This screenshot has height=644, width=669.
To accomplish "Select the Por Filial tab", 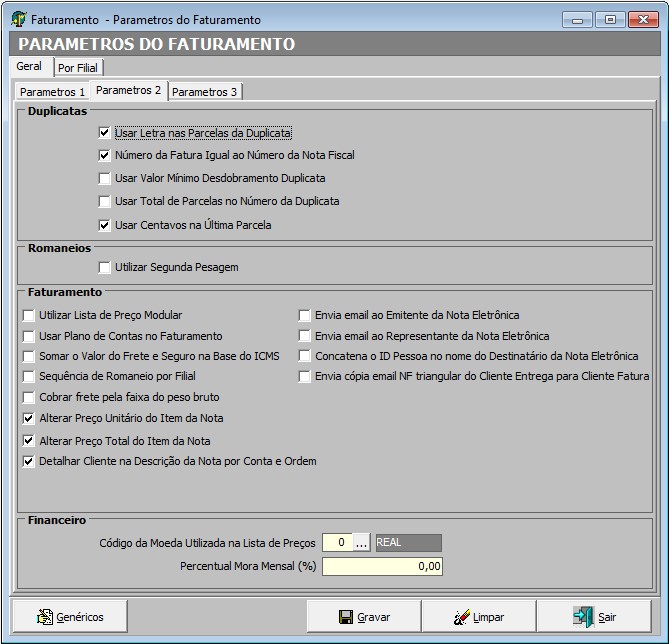I will click(79, 68).
